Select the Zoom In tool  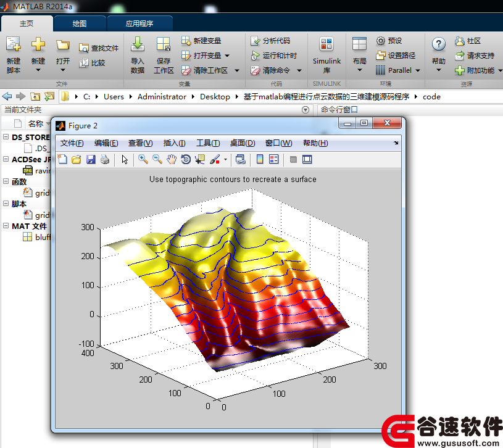143,159
